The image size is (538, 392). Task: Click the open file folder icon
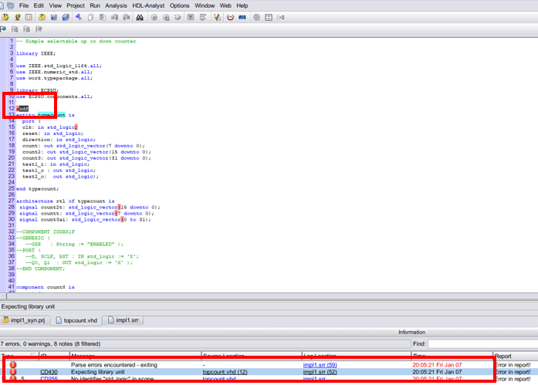tap(42, 17)
